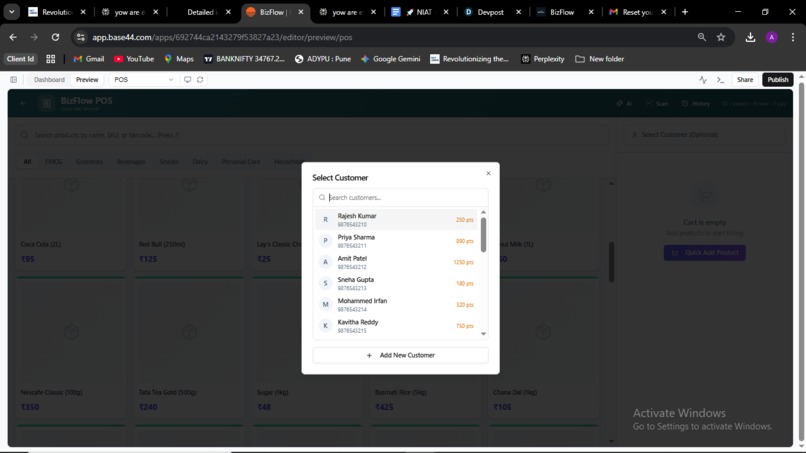Click the K avatar for Kavitha Reddy

325,325
